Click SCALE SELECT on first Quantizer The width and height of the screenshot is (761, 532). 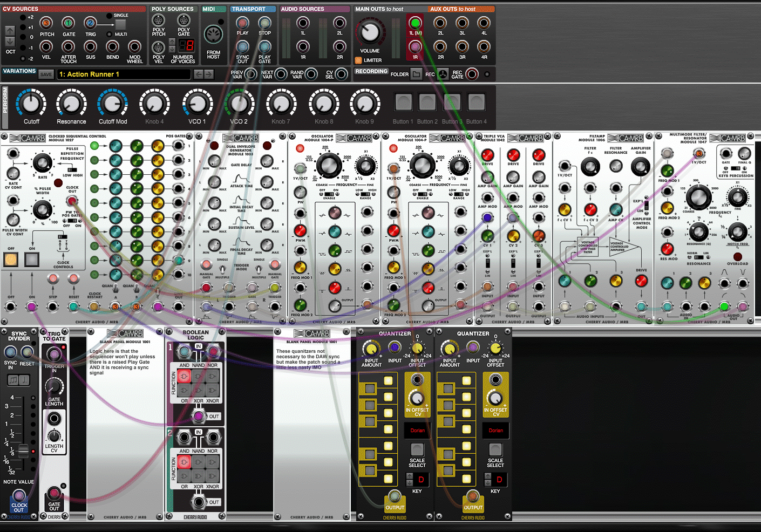[417, 449]
